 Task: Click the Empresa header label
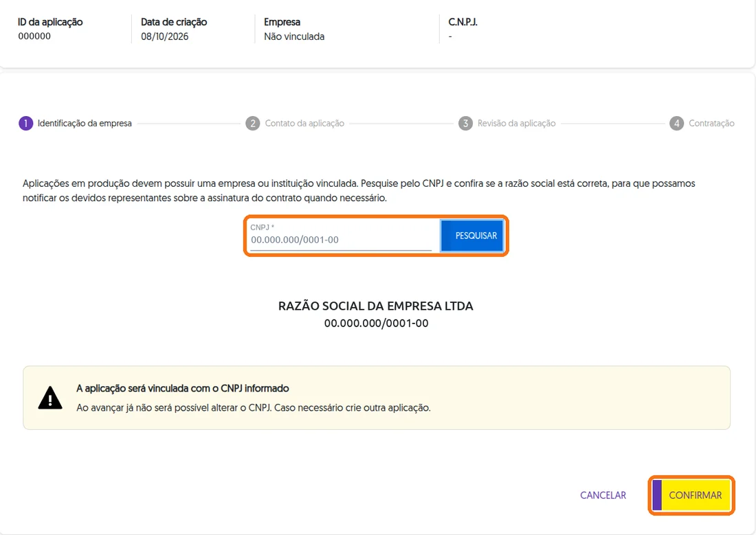282,22
